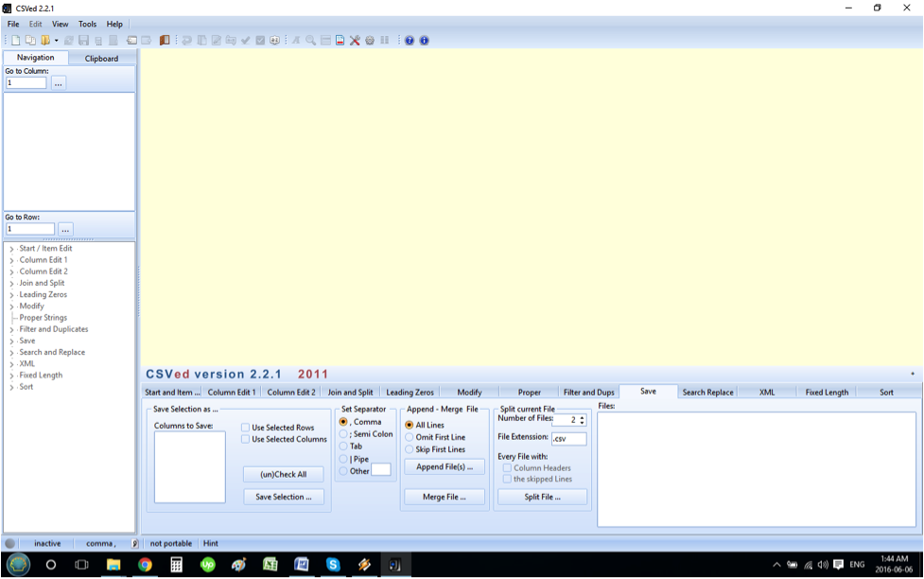Expand the Start / Item Edit tree node
This screenshot has width=924, height=579.
(x=11, y=249)
